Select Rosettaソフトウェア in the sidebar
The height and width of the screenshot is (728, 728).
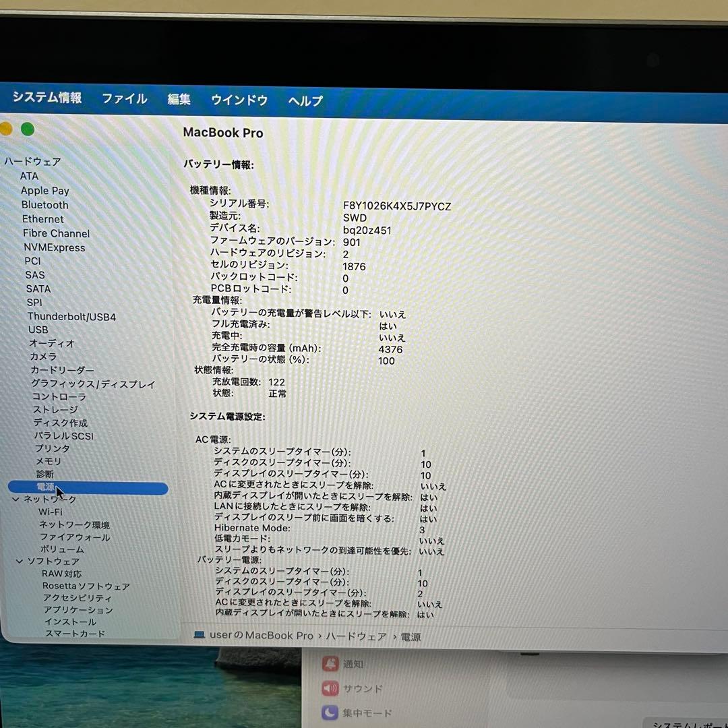[86, 586]
